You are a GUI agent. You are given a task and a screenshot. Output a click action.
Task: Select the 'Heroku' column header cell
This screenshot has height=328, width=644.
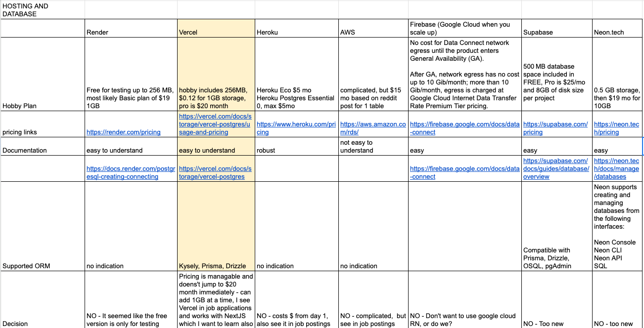pos(297,29)
